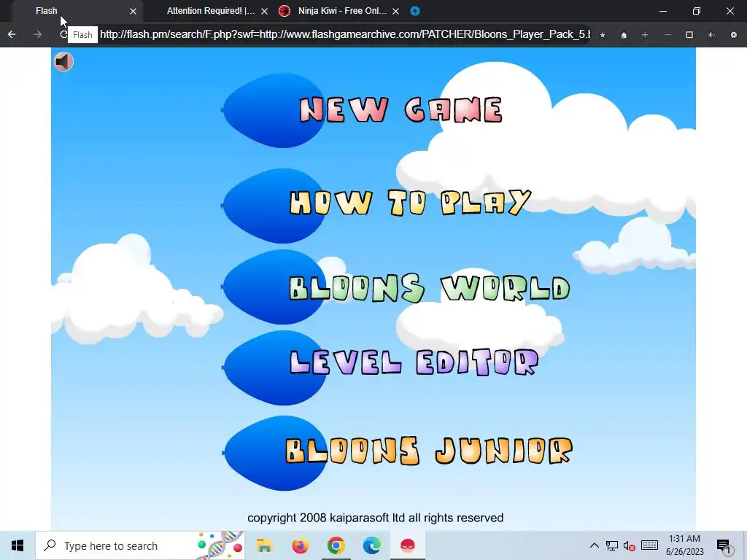This screenshot has width=747, height=560.
Task: Minimize the browser window
Action: [663, 11]
